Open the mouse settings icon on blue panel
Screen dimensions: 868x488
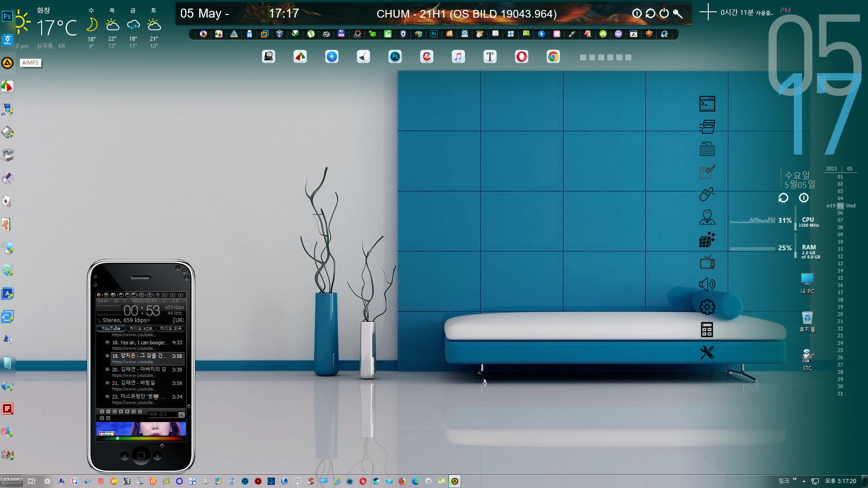[707, 194]
